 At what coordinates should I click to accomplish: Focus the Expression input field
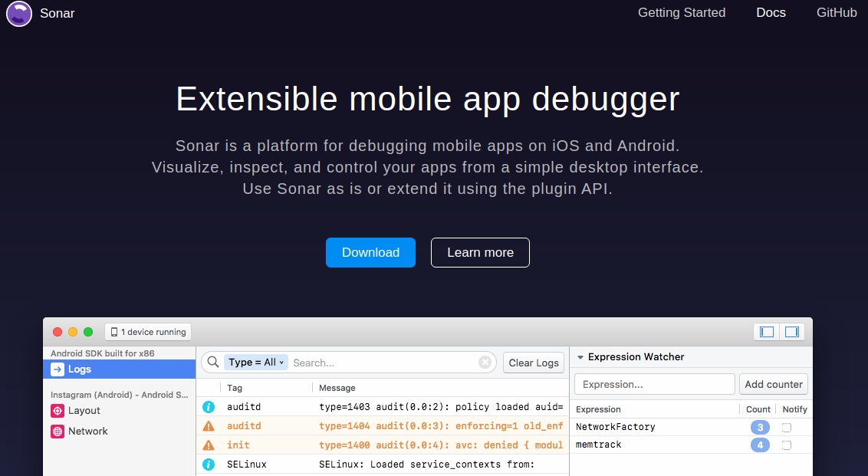pyautogui.click(x=654, y=384)
